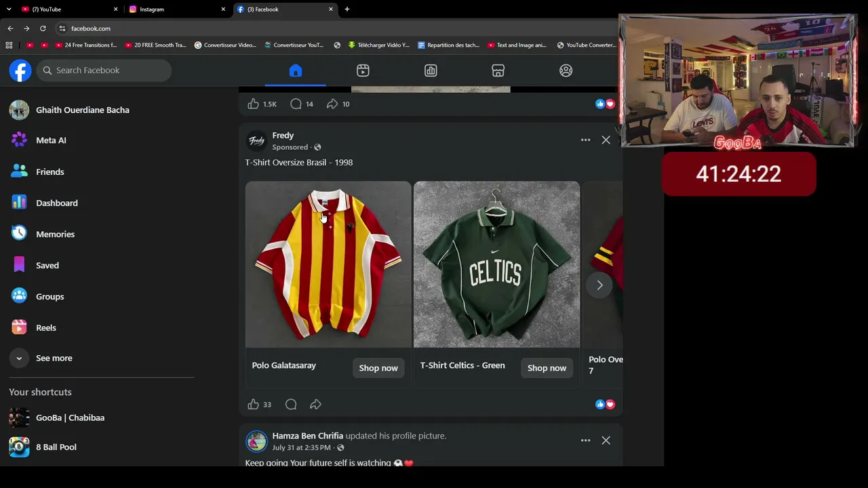Go to the Facebook Home feed tab
The height and width of the screenshot is (488, 868).
(x=295, y=70)
